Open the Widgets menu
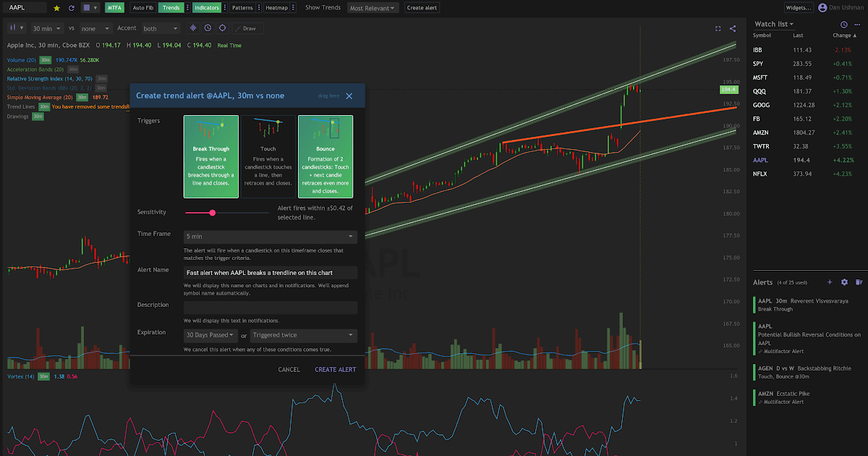Screen dimensions: 868x456 pyautogui.click(x=799, y=8)
